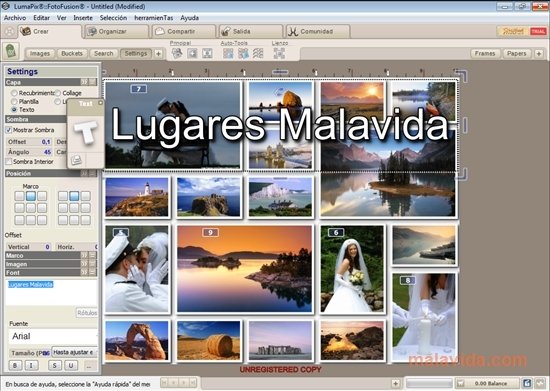Switch to the Salida tab
Viewport: 550px width, 391px height.
(x=250, y=31)
